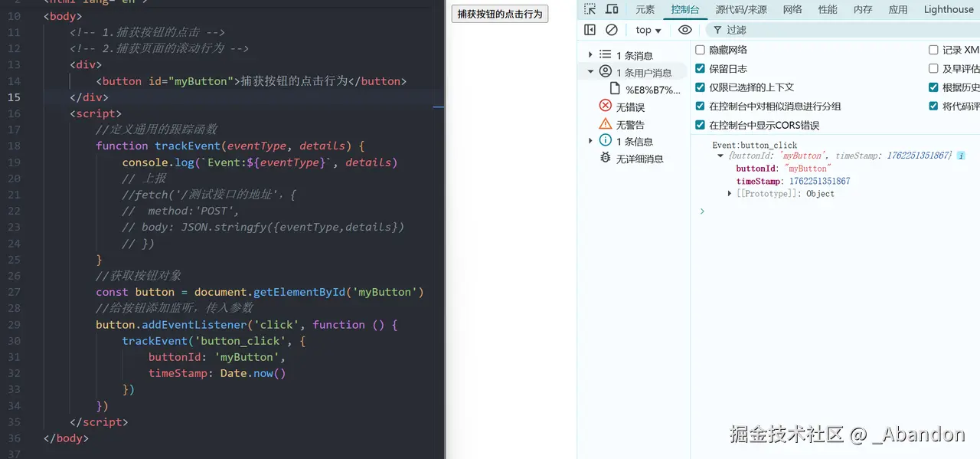Switch to the 应用 tab
The width and height of the screenshot is (980, 459).
click(x=898, y=9)
